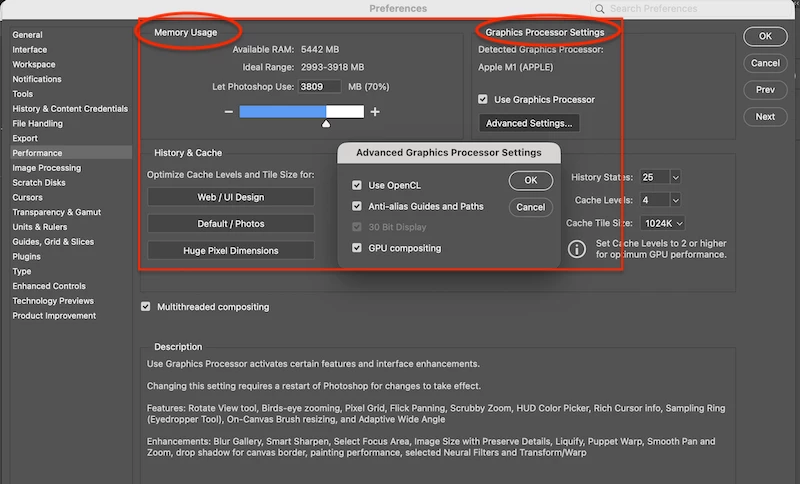
Task: Cancel the Advanced Graphics Processor Settings dialog
Action: coord(531,207)
